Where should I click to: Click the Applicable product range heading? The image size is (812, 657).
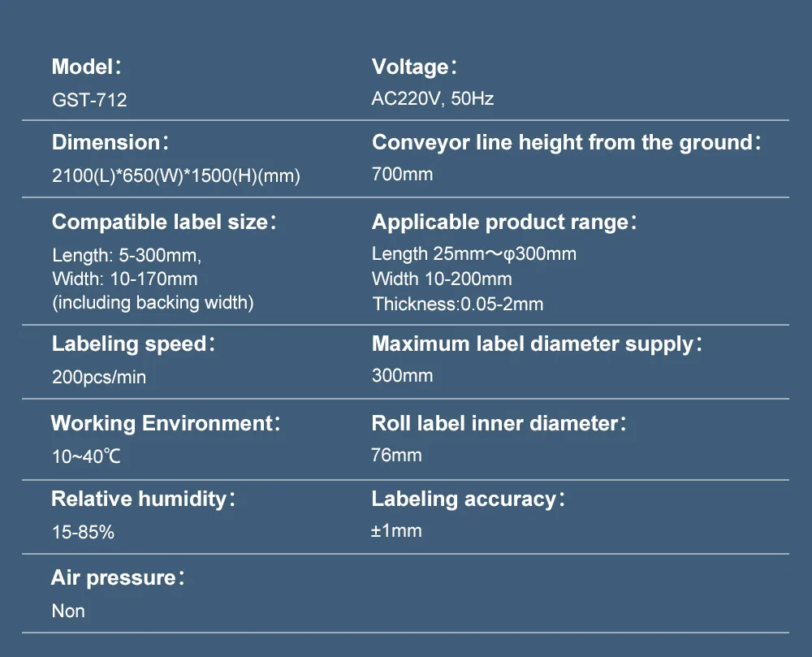pyautogui.click(x=504, y=222)
